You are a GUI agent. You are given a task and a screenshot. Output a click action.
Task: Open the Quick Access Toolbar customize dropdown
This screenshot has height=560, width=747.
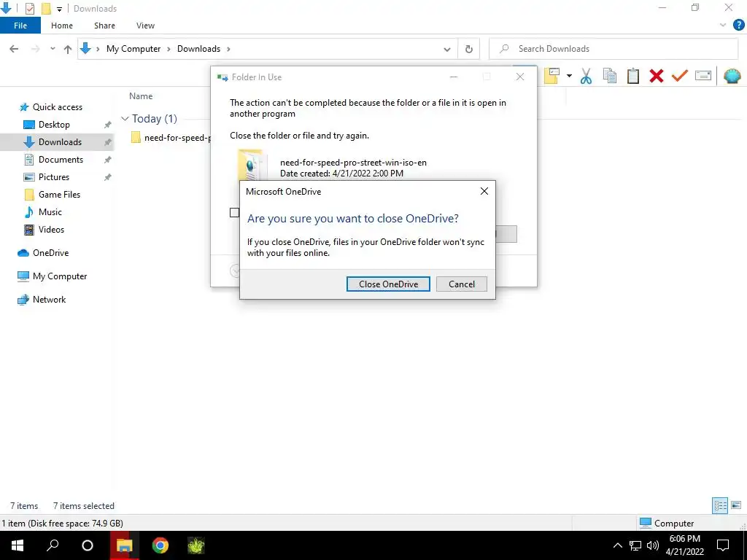60,9
